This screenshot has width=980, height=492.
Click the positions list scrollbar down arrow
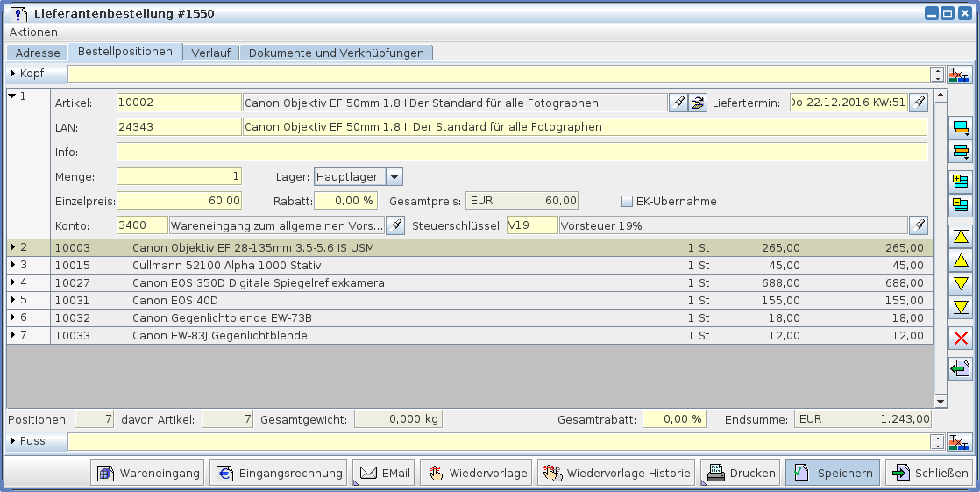tap(941, 402)
